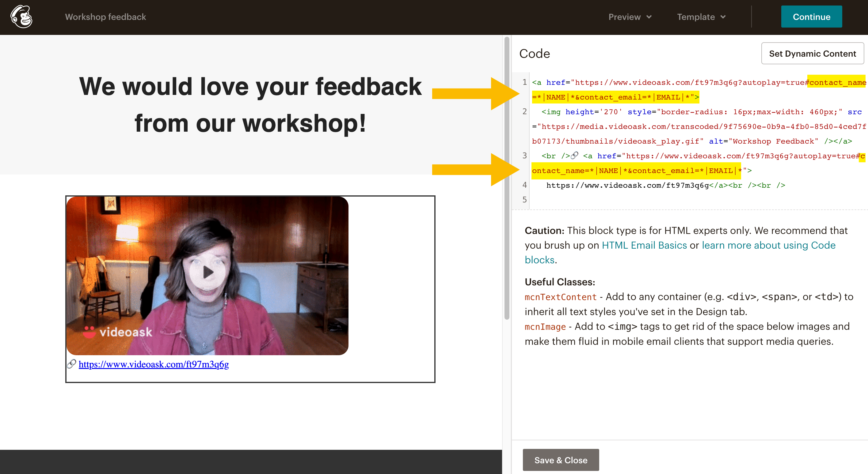Viewport: 868px width, 474px height.
Task: Play the videoask video thumbnail
Action: [207, 272]
